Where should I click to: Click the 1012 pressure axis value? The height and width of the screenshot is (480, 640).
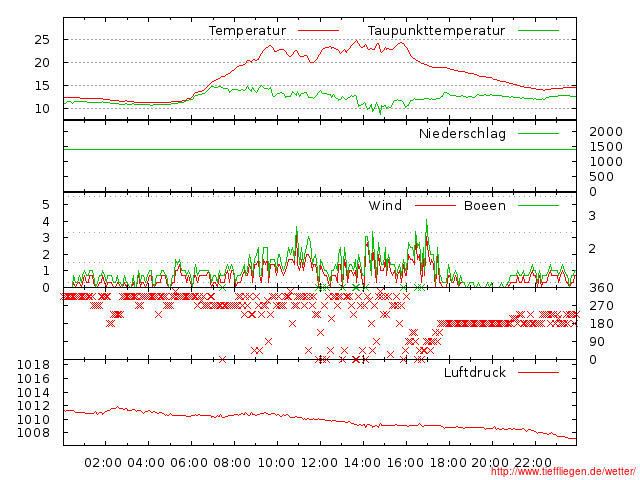33,406
